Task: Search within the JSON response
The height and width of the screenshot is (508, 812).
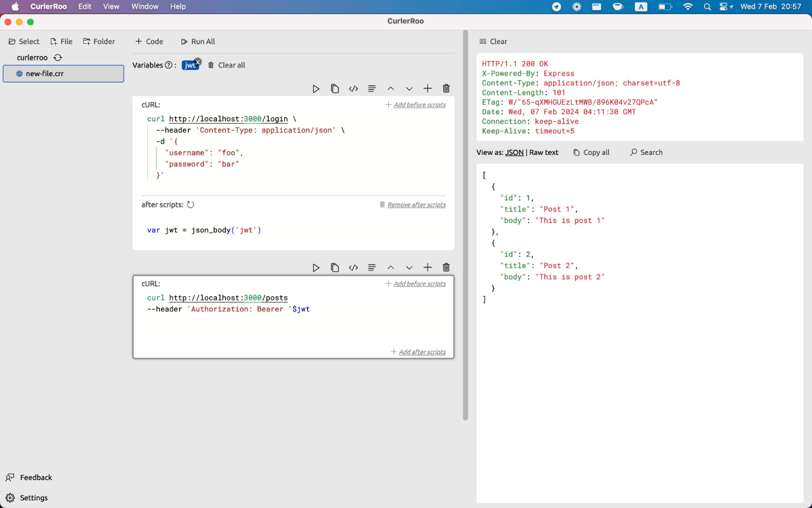Action: coord(645,152)
